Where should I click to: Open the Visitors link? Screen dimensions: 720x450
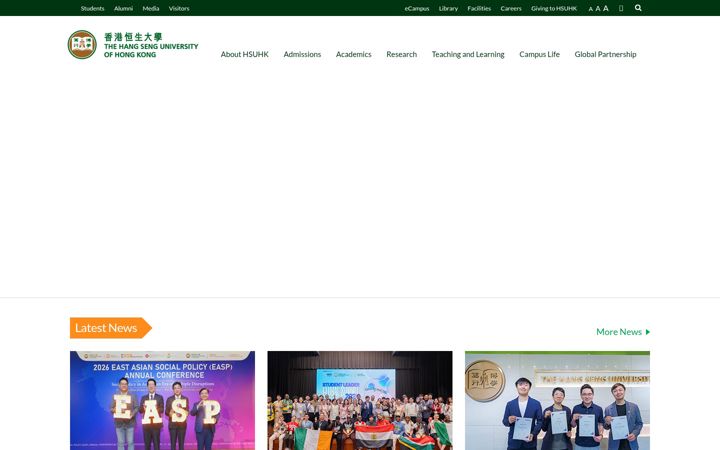pos(179,8)
